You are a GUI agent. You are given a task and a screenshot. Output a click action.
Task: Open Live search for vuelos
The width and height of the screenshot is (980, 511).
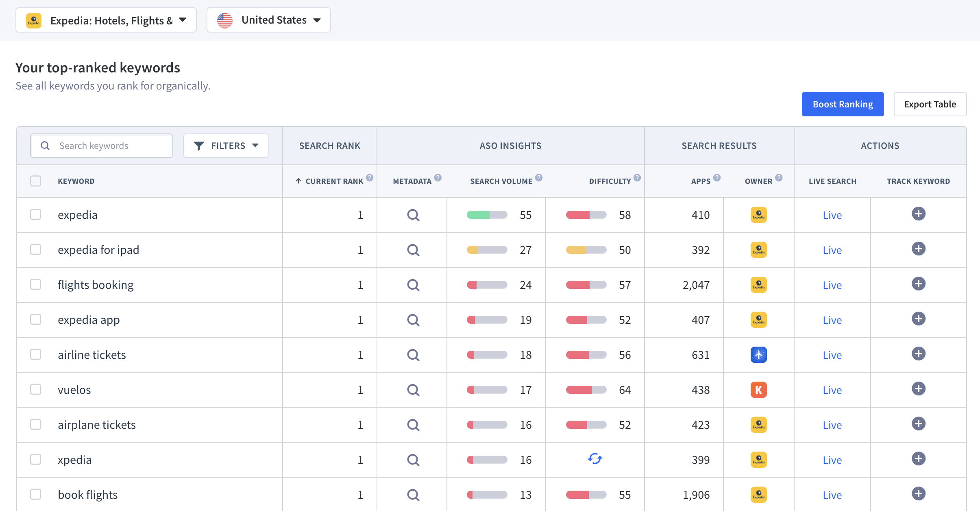pyautogui.click(x=832, y=390)
